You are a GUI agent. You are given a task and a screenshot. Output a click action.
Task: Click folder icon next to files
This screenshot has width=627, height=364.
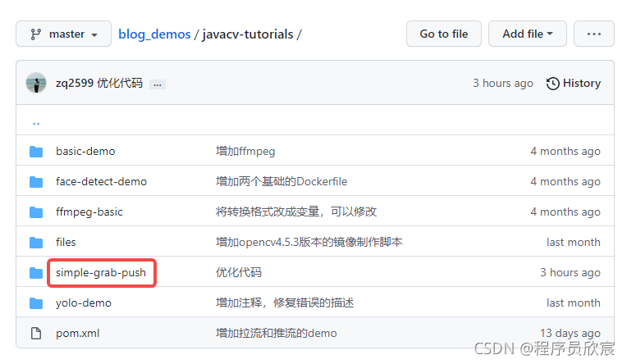[x=36, y=242]
